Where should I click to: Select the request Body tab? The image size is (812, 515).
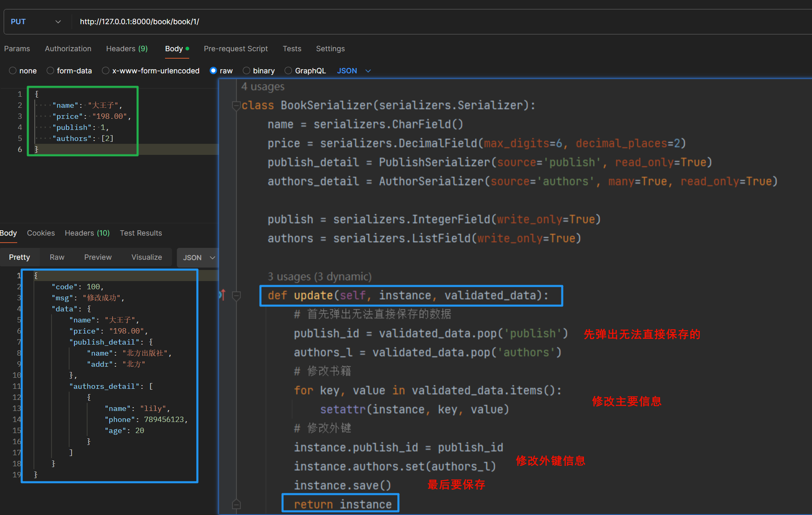point(177,49)
